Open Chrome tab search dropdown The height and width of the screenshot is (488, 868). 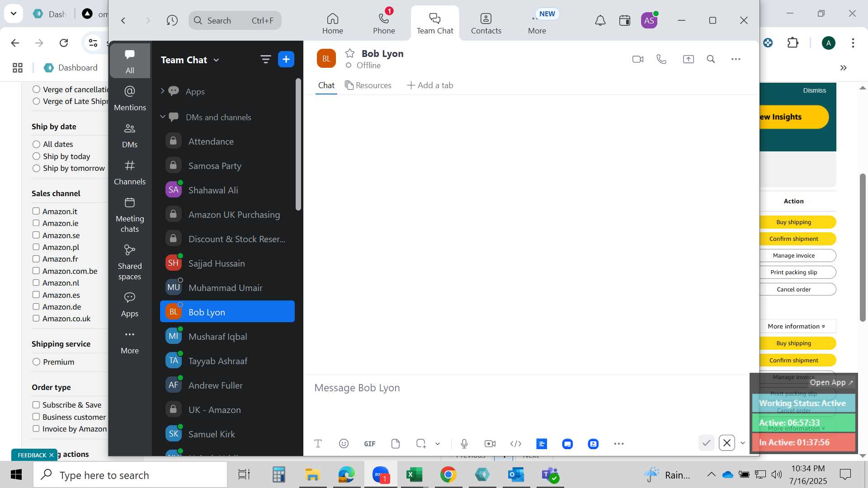14,14
